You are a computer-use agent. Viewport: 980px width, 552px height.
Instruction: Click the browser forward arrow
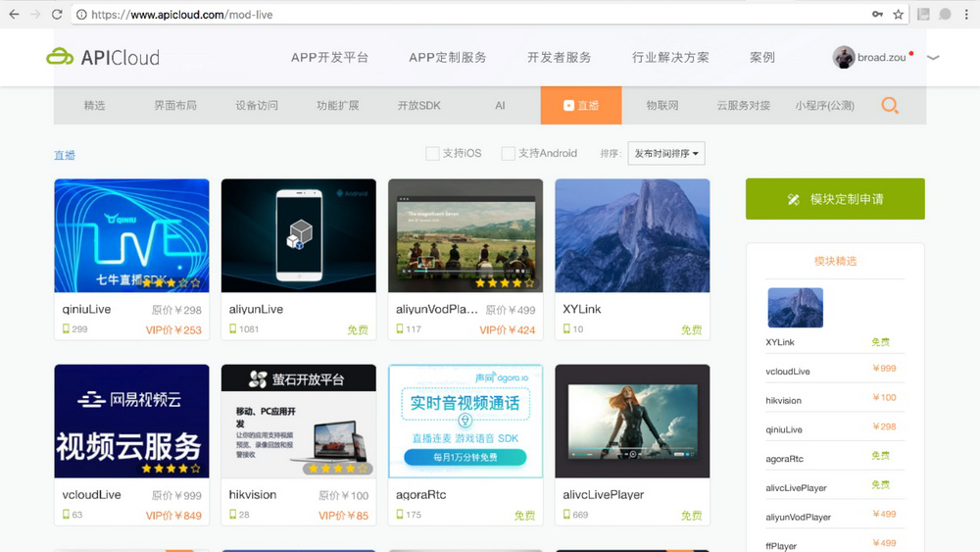pyautogui.click(x=35, y=15)
